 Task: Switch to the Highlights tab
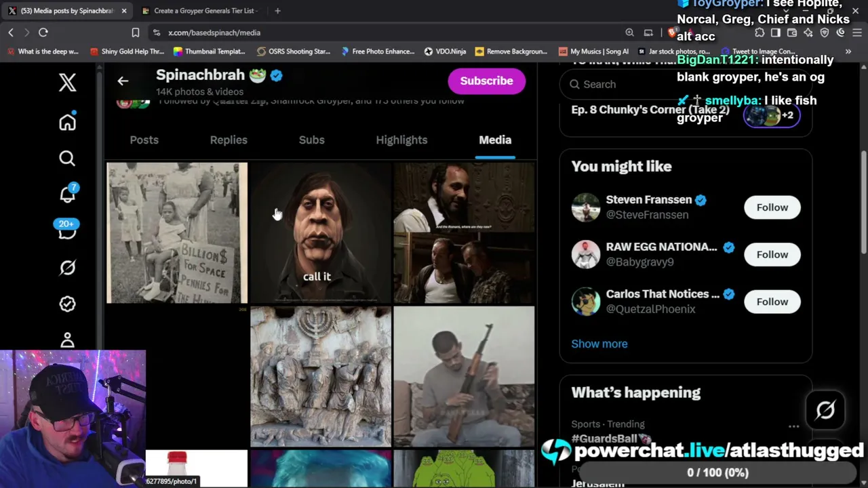(x=401, y=140)
